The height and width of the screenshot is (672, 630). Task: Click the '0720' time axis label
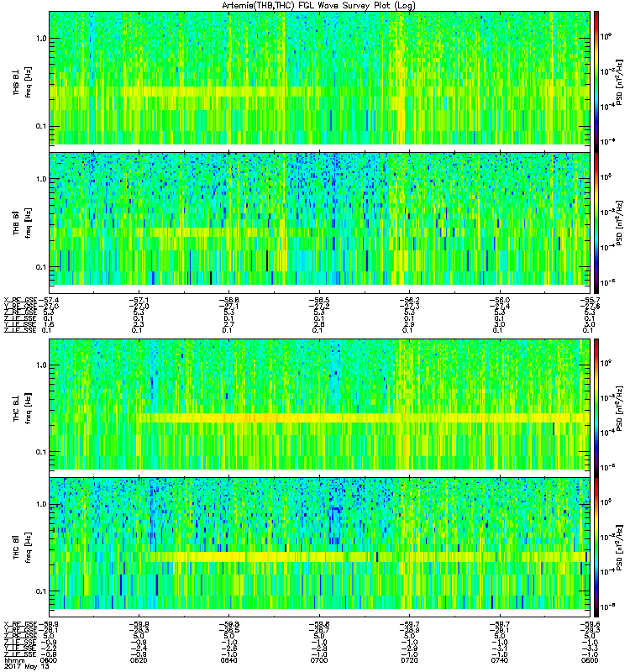(x=409, y=660)
